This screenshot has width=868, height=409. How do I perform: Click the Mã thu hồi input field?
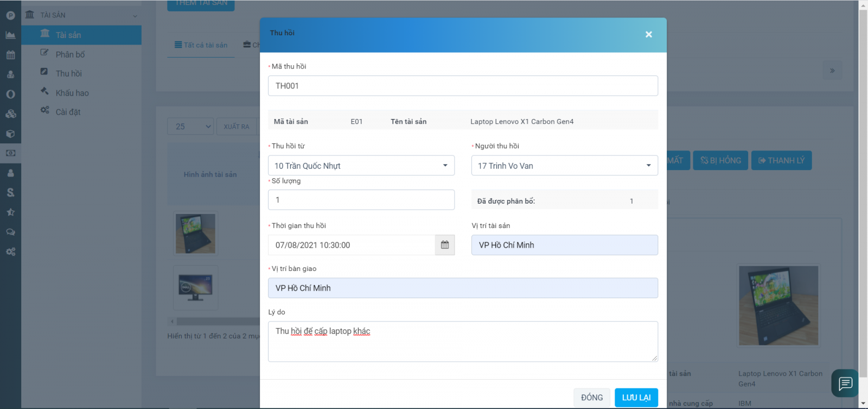pyautogui.click(x=462, y=86)
